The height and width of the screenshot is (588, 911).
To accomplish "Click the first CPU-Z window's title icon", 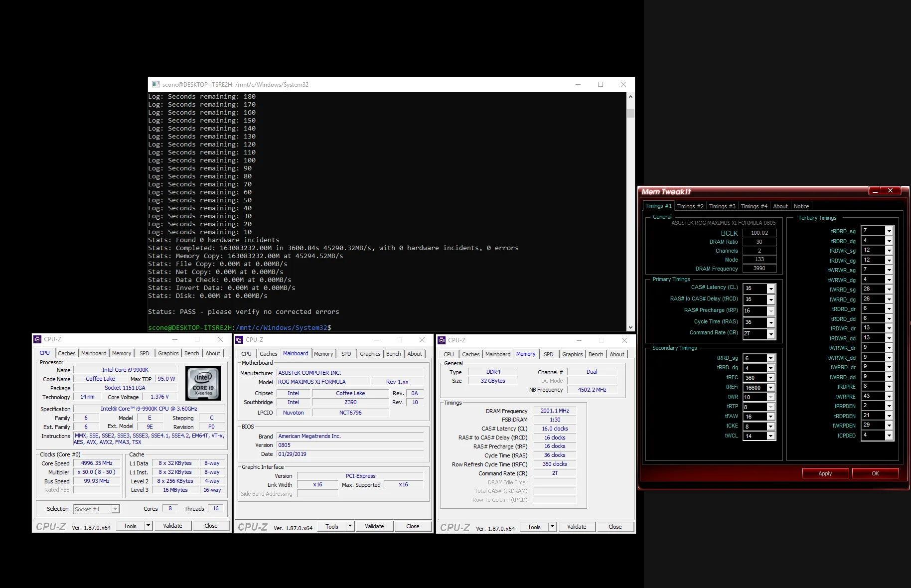I will [x=37, y=339].
